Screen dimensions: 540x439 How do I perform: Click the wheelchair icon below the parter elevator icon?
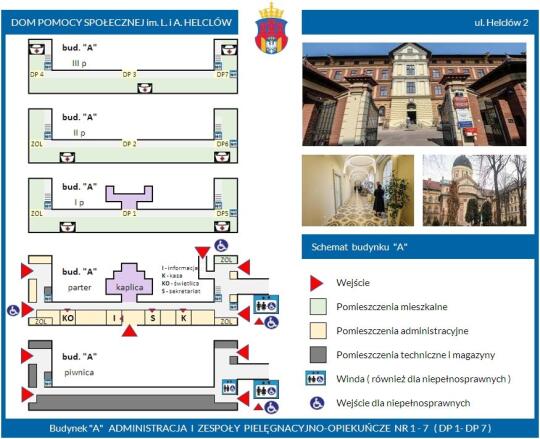(271, 322)
